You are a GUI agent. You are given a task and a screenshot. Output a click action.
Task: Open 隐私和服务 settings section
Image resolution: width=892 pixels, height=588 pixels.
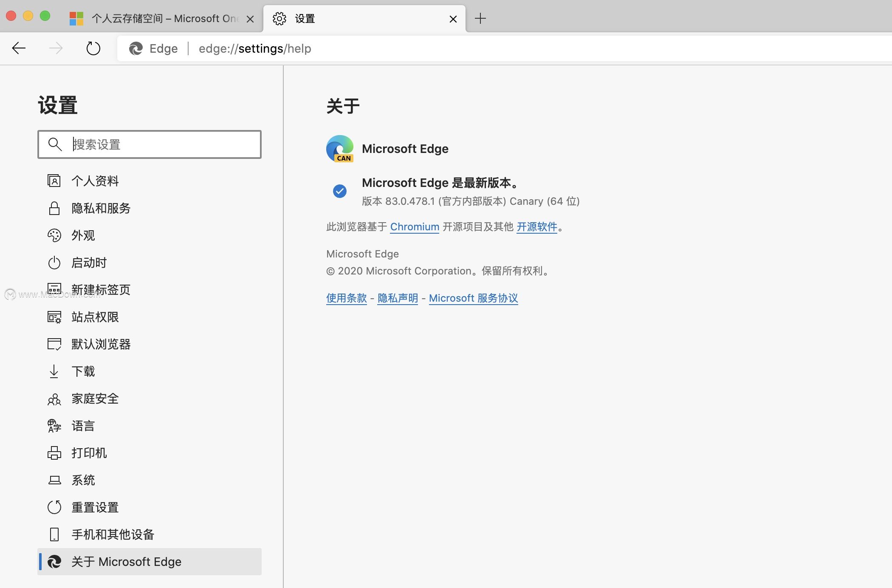(x=150, y=208)
